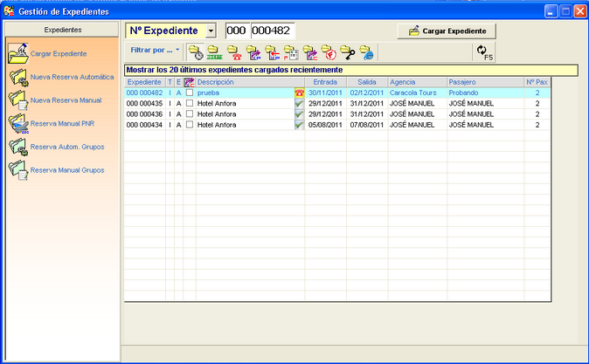The image size is (589, 364).
Task: Click the 000 prefix input field
Action: coord(237,31)
